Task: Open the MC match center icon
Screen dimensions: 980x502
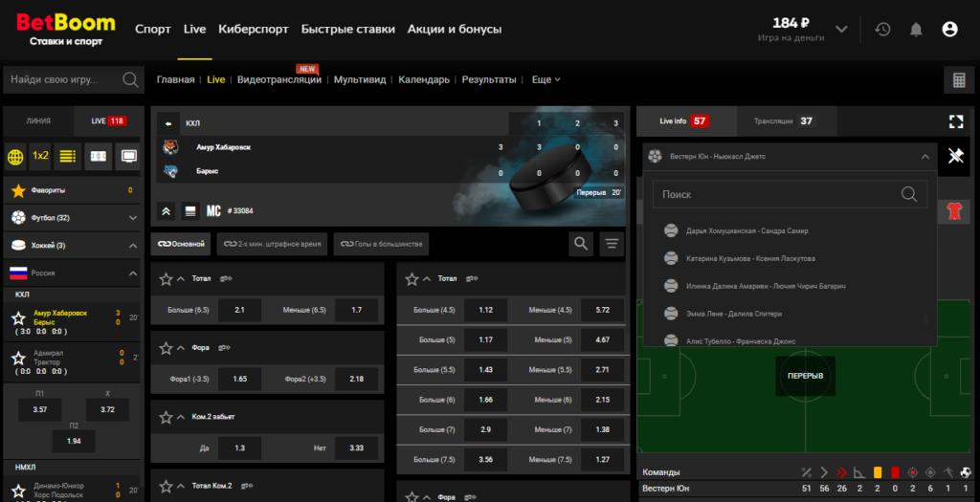Action: (213, 211)
